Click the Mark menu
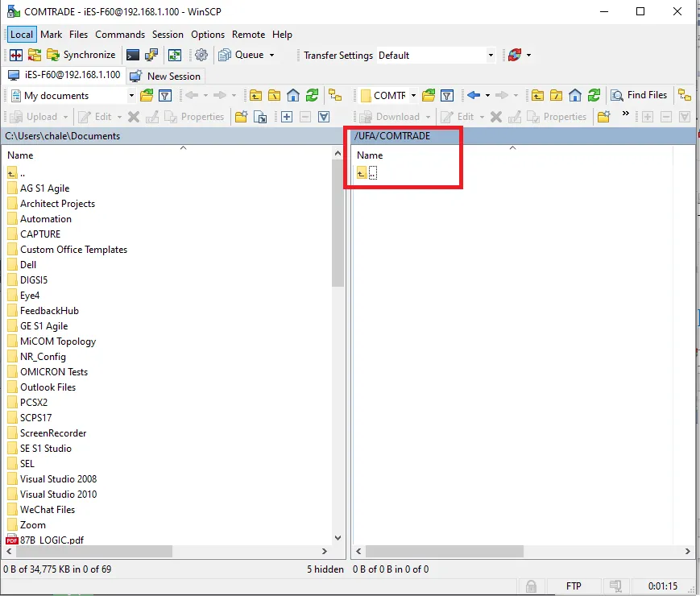Viewport: 700px width, 596px height. pyautogui.click(x=52, y=35)
